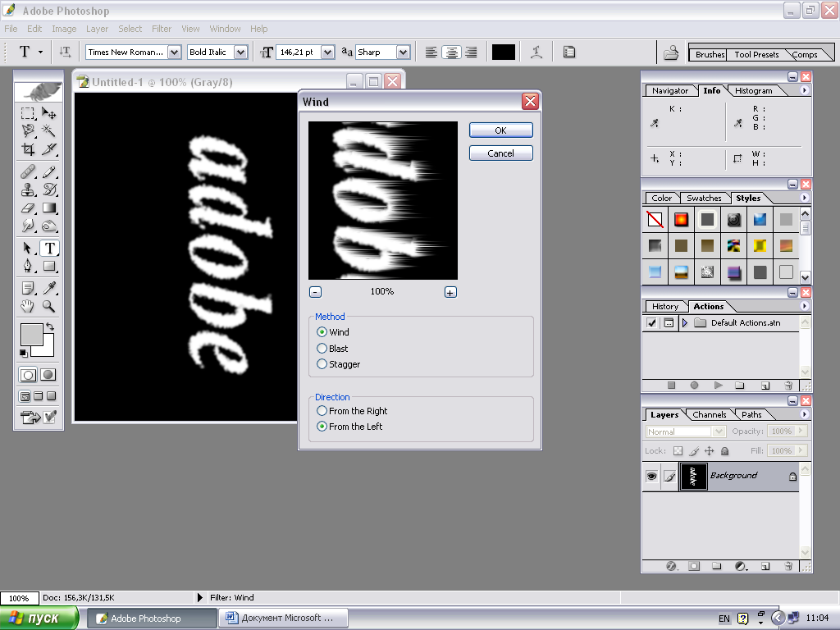The width and height of the screenshot is (840, 630).
Task: Select the Lasso tool
Action: (28, 130)
